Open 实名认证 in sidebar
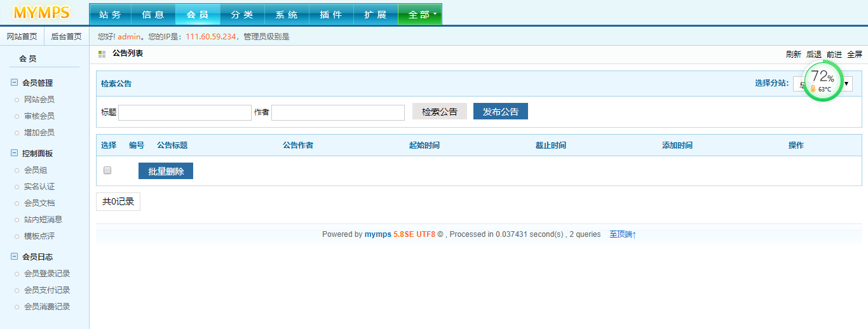 coord(39,187)
